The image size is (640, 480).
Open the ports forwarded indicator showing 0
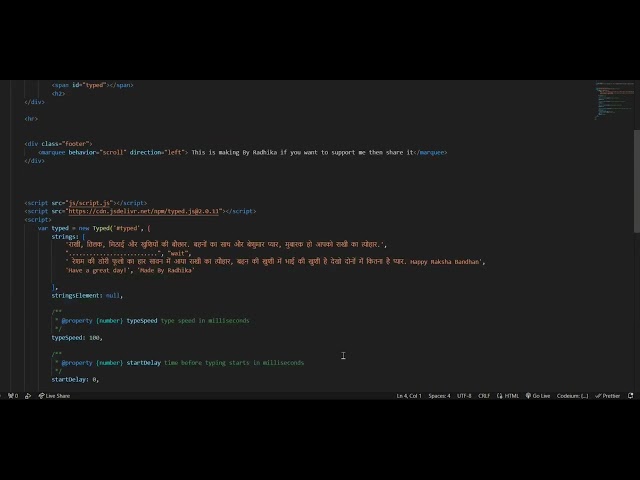point(13,396)
